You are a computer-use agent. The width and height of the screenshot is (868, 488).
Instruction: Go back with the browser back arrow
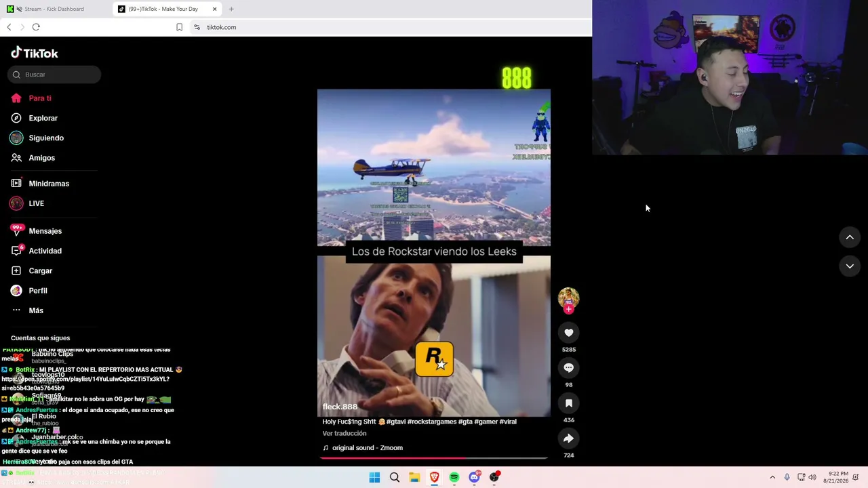point(9,27)
